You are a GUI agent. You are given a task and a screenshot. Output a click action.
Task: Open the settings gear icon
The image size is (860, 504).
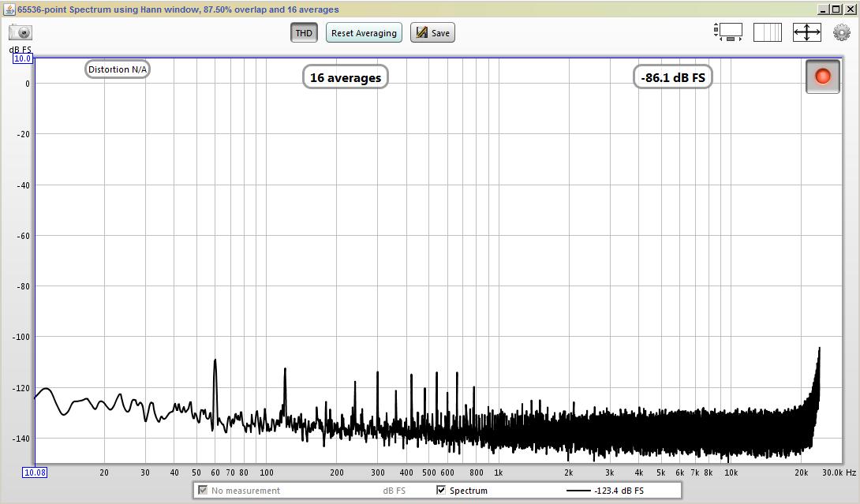[x=841, y=32]
